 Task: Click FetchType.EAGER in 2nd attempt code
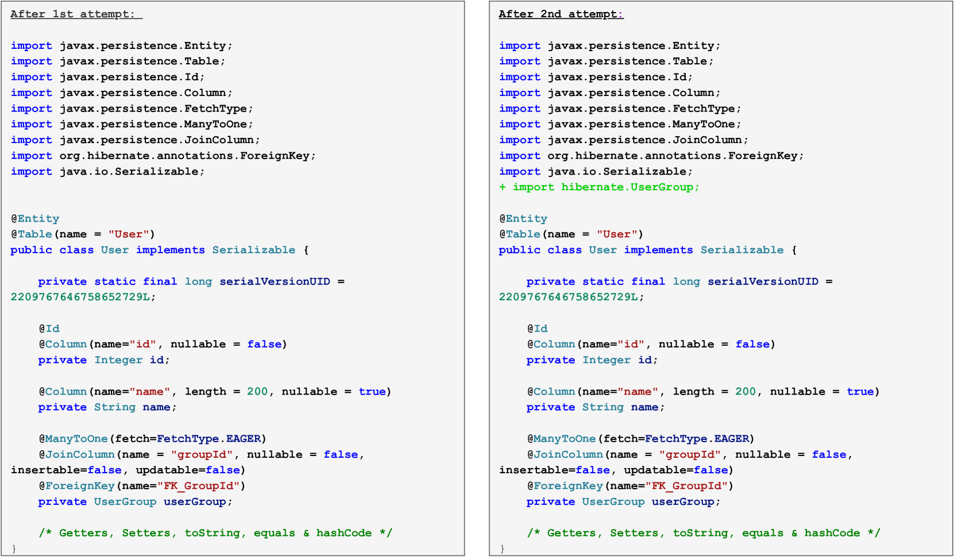(x=697, y=439)
